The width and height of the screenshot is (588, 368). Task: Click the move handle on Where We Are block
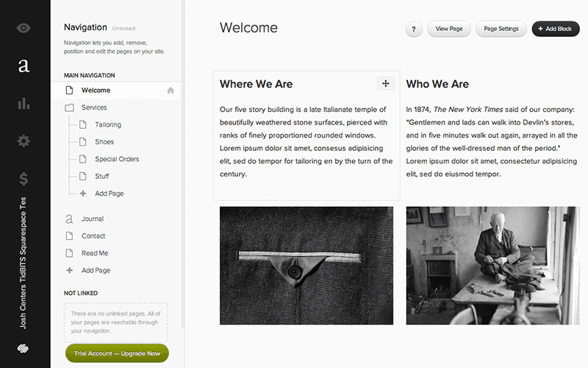(386, 83)
